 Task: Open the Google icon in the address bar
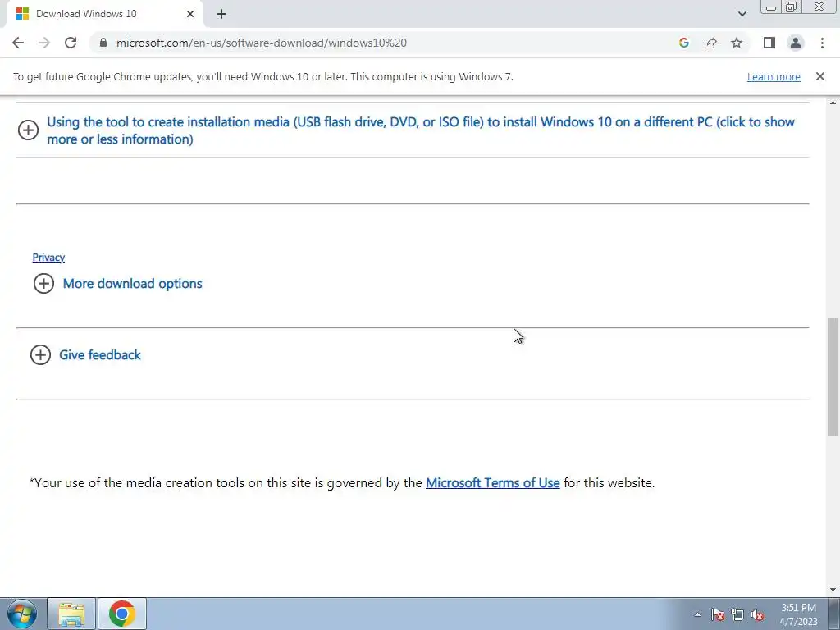tap(683, 43)
